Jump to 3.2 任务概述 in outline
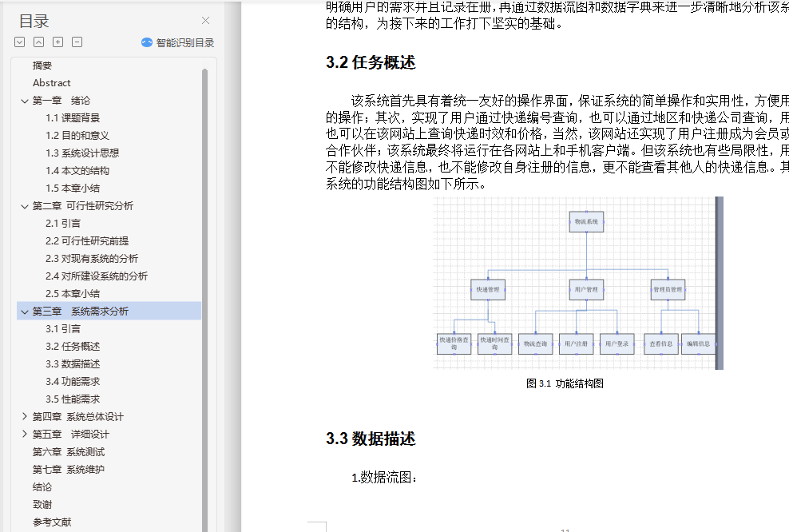789x532 pixels. point(73,346)
